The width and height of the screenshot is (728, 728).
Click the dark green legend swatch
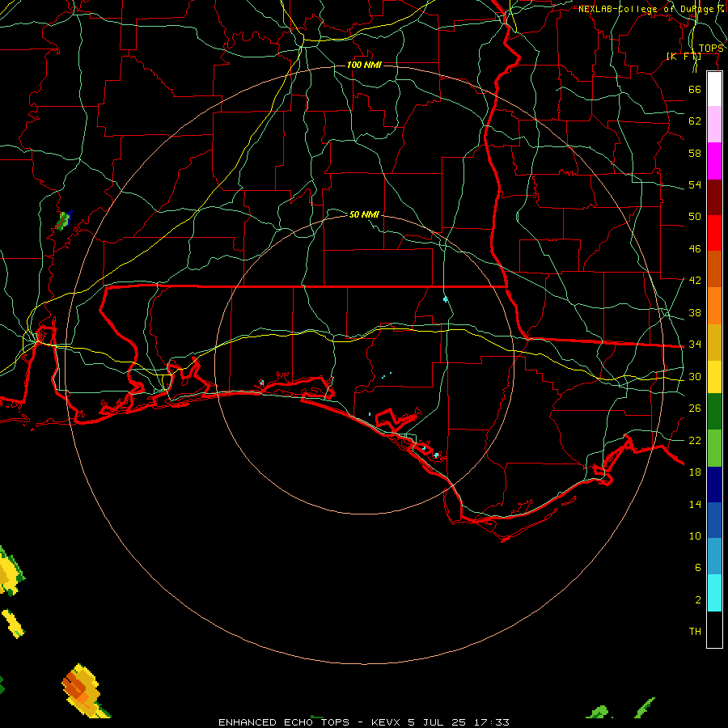714,412
